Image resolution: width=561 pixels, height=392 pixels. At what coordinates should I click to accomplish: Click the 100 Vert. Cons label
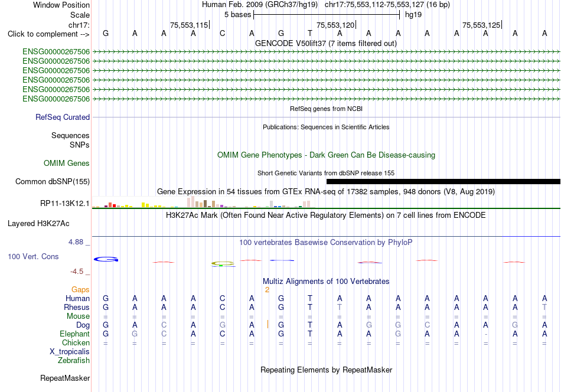pyautogui.click(x=33, y=256)
